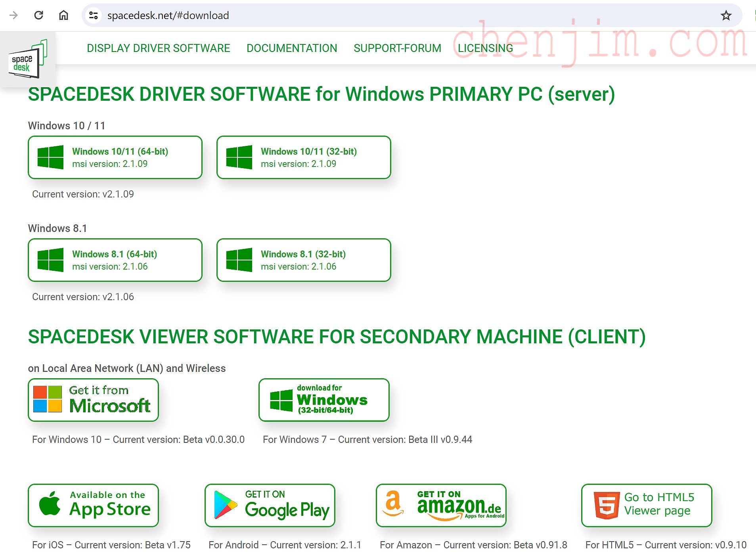This screenshot has width=756, height=559.
Task: Click the Apple logo icon
Action: coord(50,503)
